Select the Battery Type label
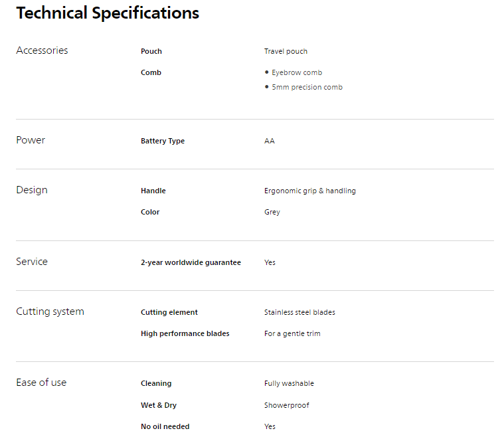This screenshot has height=441, width=504. pyautogui.click(x=163, y=141)
